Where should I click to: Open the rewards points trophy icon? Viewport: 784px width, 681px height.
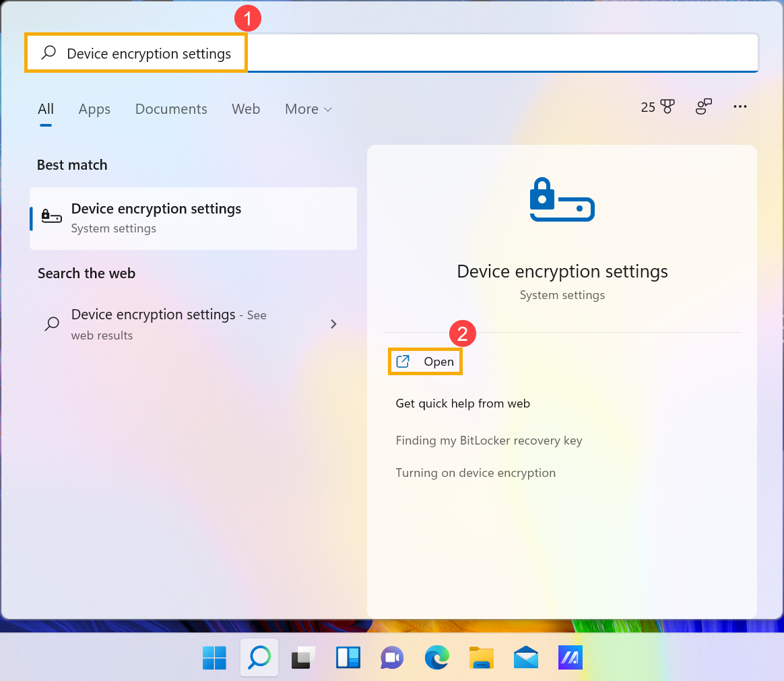click(667, 106)
